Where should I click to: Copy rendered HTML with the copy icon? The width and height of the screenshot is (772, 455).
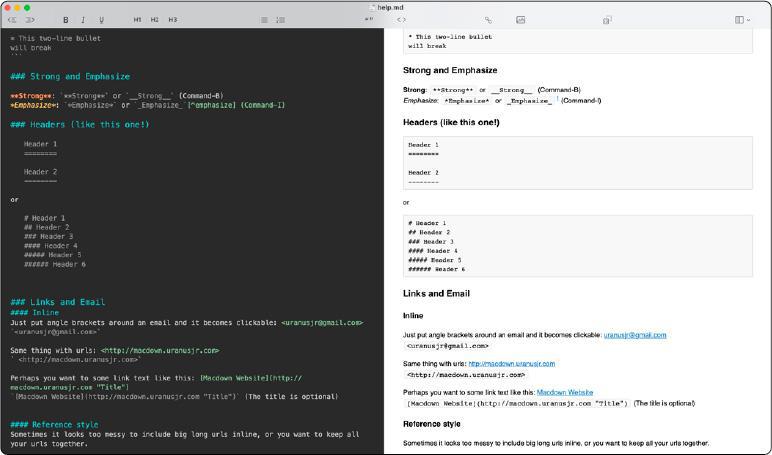click(x=607, y=20)
